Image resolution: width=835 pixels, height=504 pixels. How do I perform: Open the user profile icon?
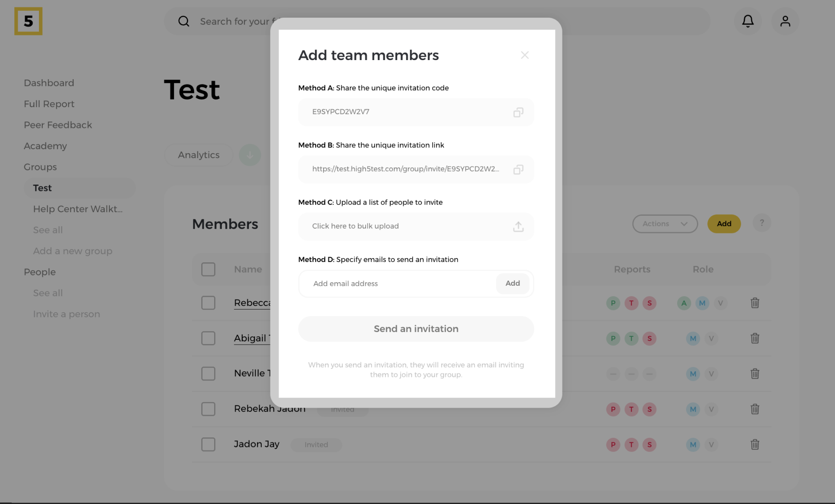pyautogui.click(x=785, y=21)
